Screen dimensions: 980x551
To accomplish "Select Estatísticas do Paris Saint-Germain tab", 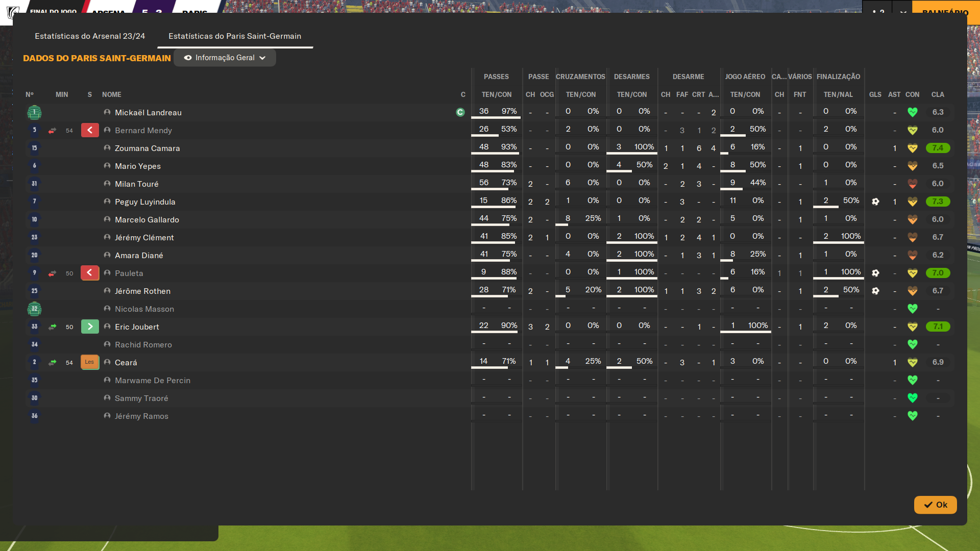I will coord(235,36).
